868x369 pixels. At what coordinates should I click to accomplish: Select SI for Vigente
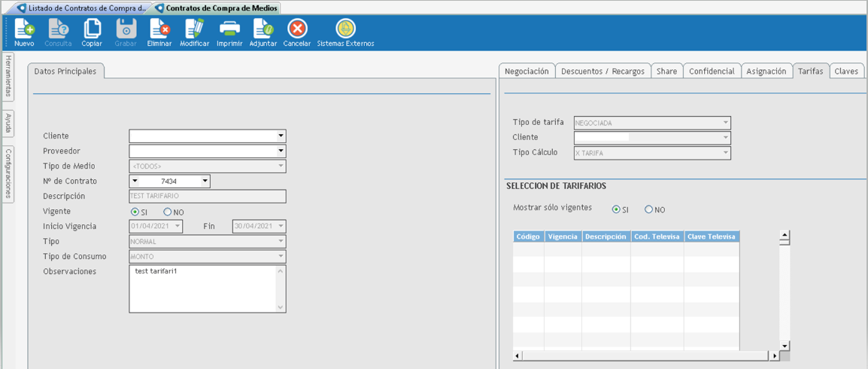(135, 212)
